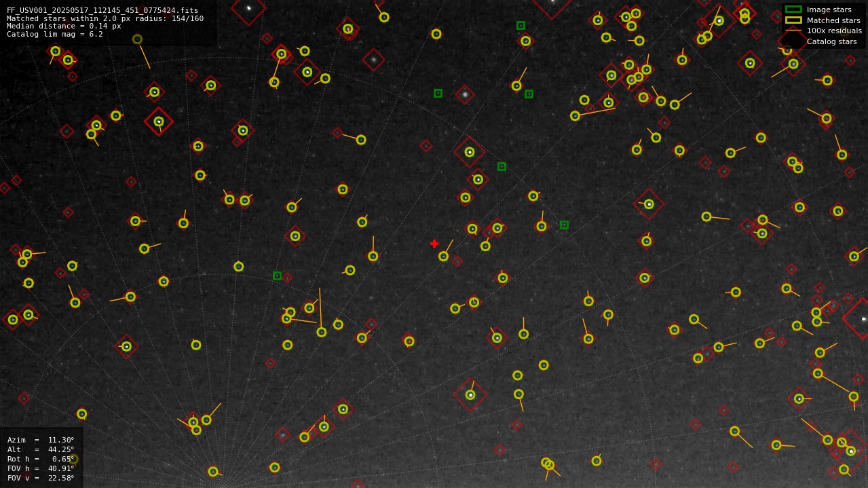This screenshot has height=488, width=868.
Task: Click the 'Alt = 44.25°' readout
Action: pyautogui.click(x=41, y=449)
